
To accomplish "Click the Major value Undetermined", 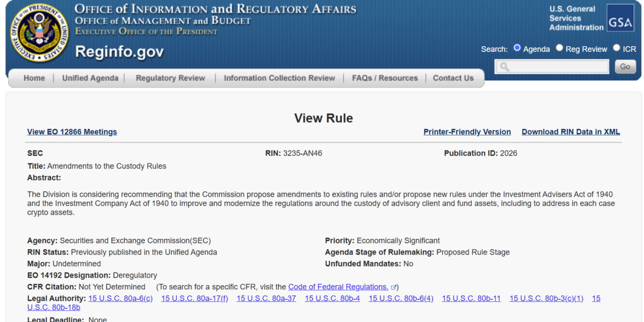I will click(76, 264).
